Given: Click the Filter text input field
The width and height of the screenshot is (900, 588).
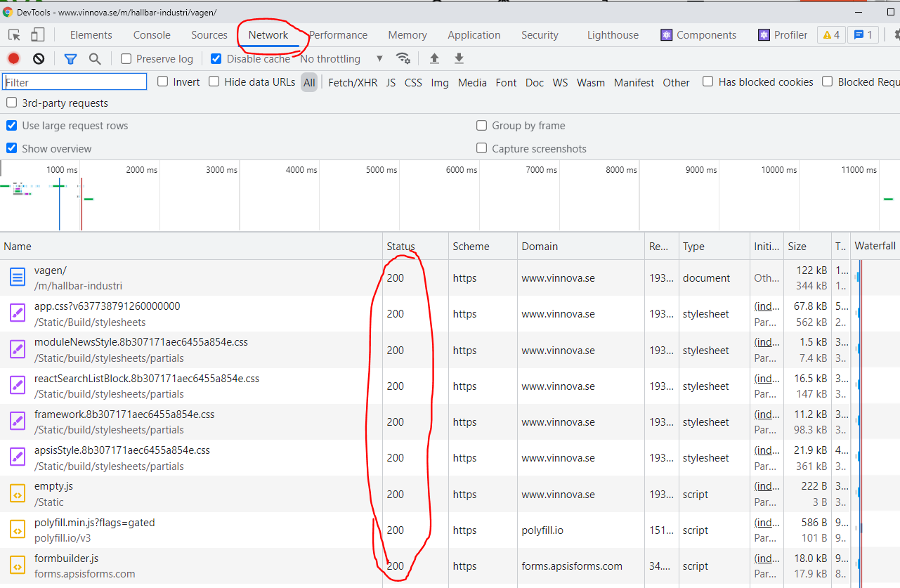Looking at the screenshot, I should point(74,82).
